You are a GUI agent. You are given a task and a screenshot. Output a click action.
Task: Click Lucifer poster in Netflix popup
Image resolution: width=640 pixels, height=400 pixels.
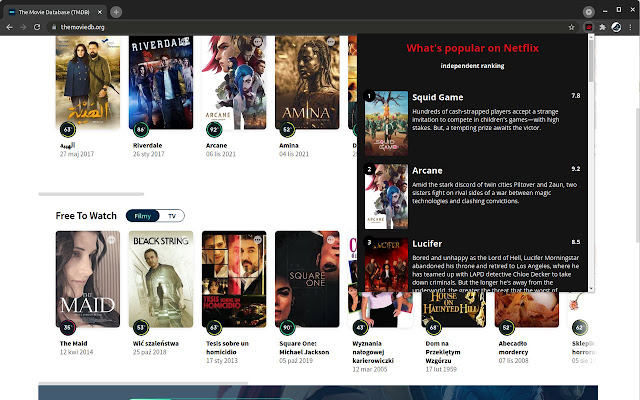click(386, 264)
